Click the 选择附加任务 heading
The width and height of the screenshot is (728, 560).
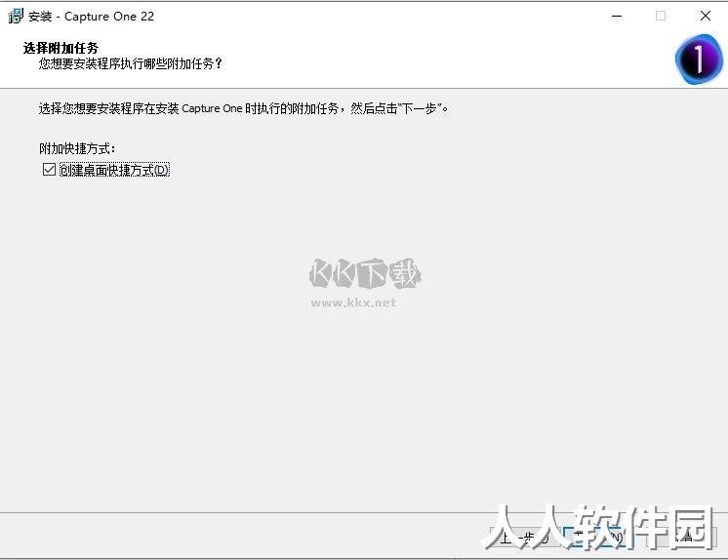61,48
